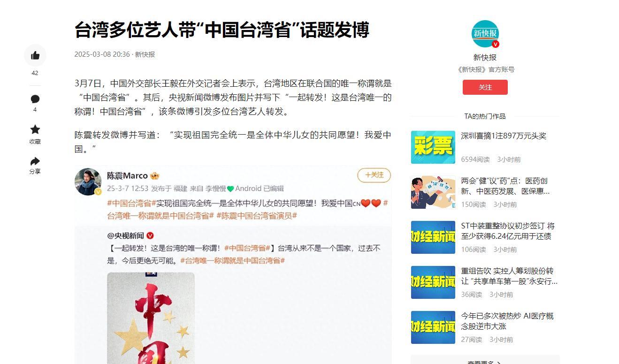Click the #中国台湾省# hashtag in 陈震's post

point(131,203)
